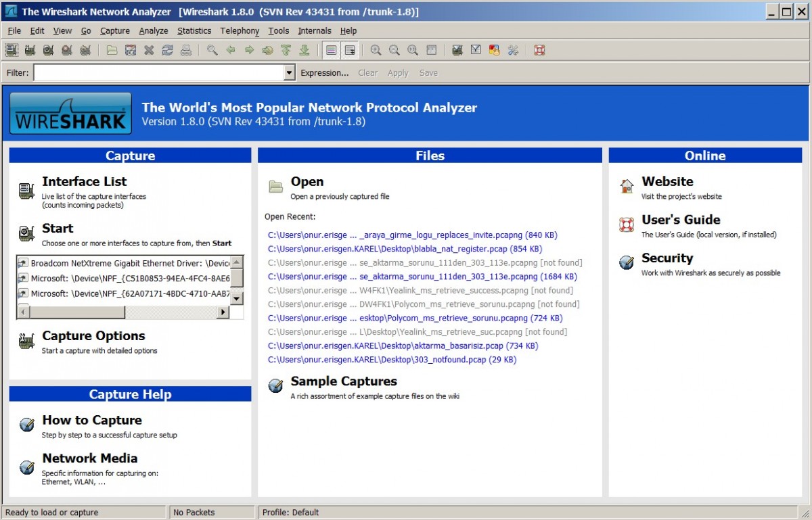Open the Capture menu
Image resolution: width=812 pixels, height=520 pixels.
[x=115, y=30]
